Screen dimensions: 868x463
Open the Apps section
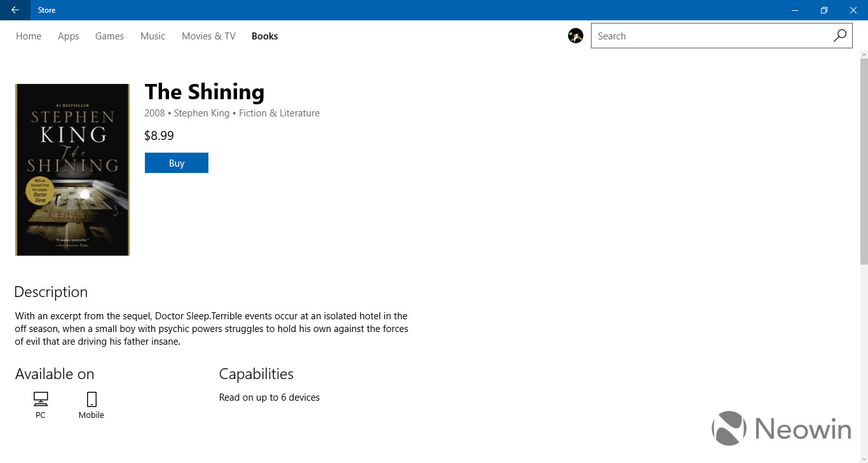[x=68, y=36]
